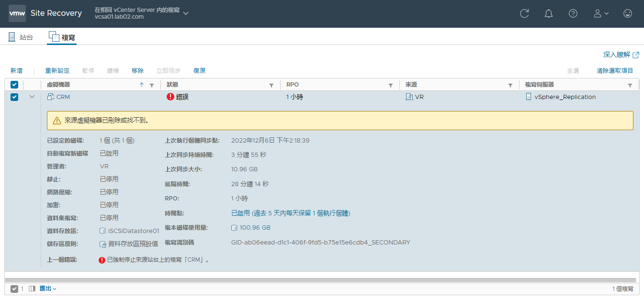
Task: Open the 複寫伺服器 column filter
Action: pos(630,85)
